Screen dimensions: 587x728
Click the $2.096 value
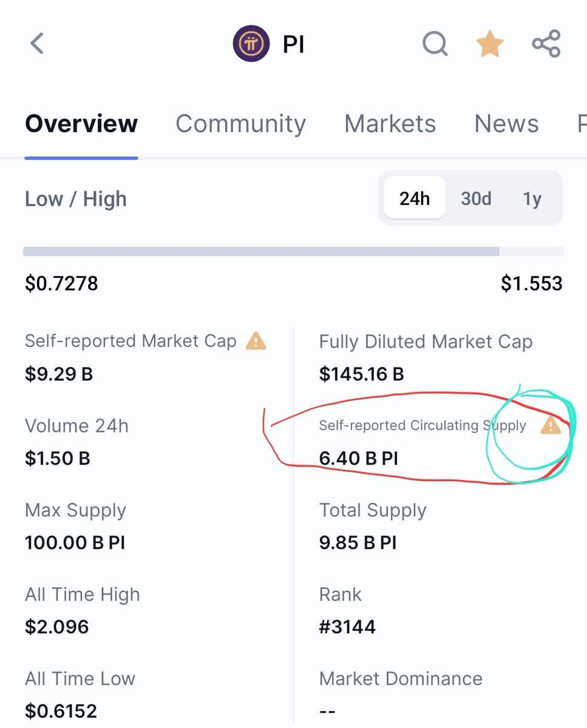pos(57,627)
